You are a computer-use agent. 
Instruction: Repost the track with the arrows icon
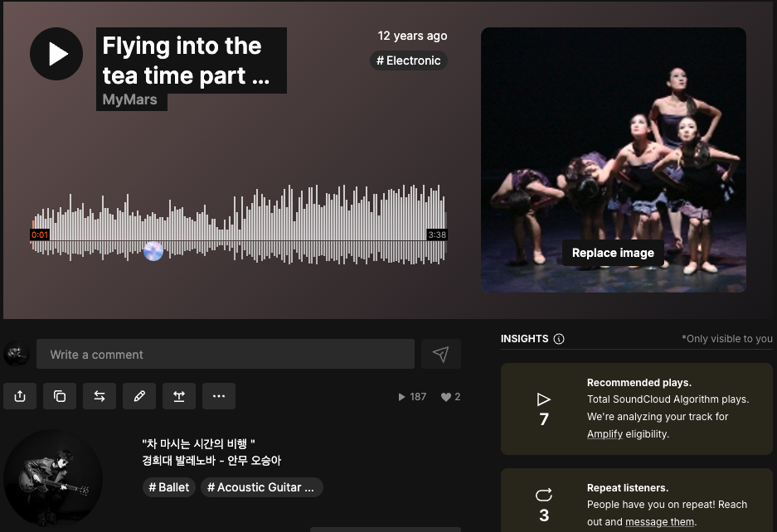coord(100,396)
